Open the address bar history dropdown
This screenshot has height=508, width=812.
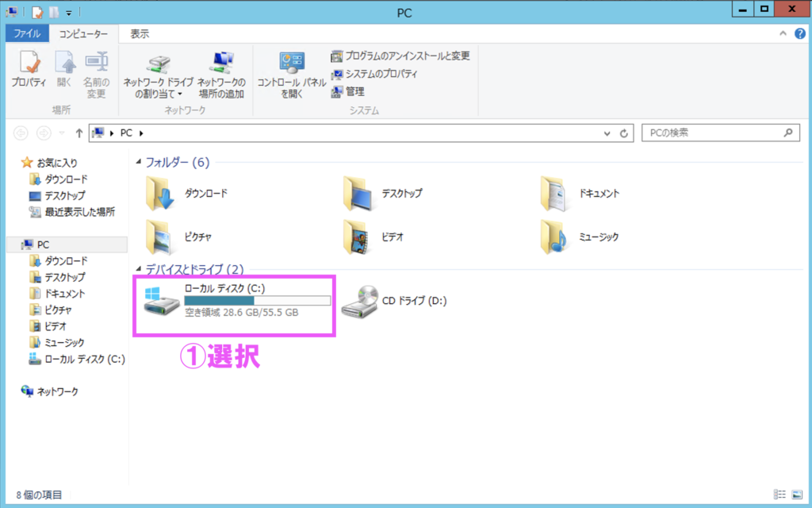[x=607, y=133]
